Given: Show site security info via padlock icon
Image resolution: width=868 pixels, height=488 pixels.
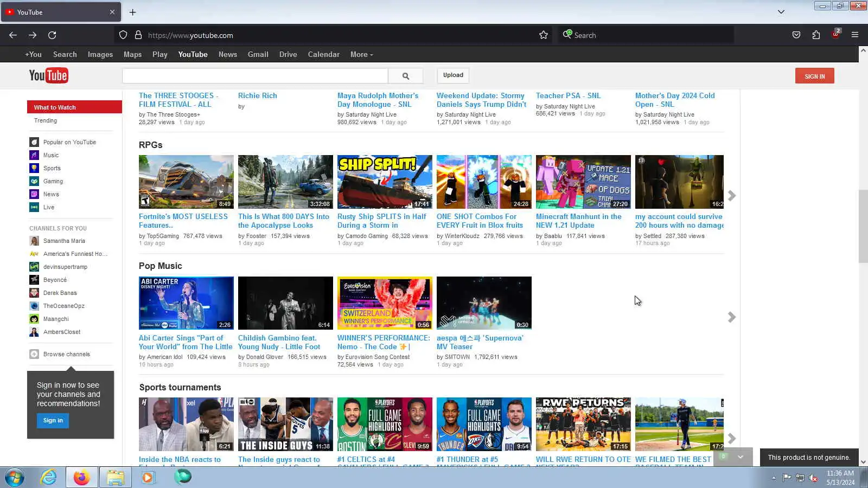Looking at the screenshot, I should [138, 35].
